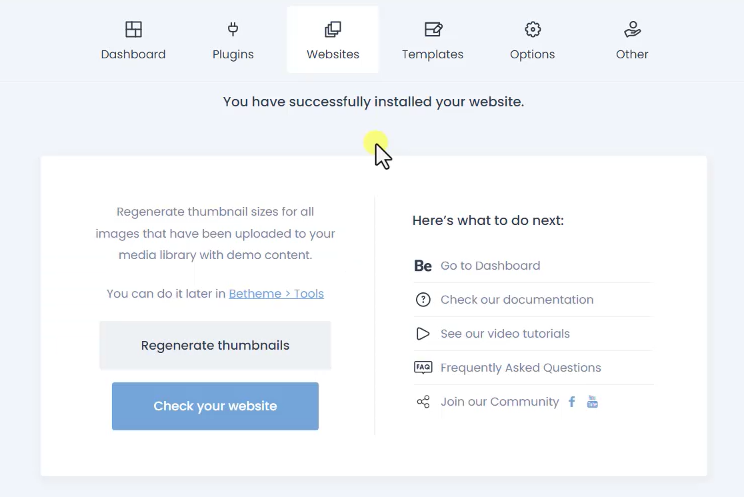Select the Websites stacked-pages icon
This screenshot has width=744, height=497.
pos(333,29)
